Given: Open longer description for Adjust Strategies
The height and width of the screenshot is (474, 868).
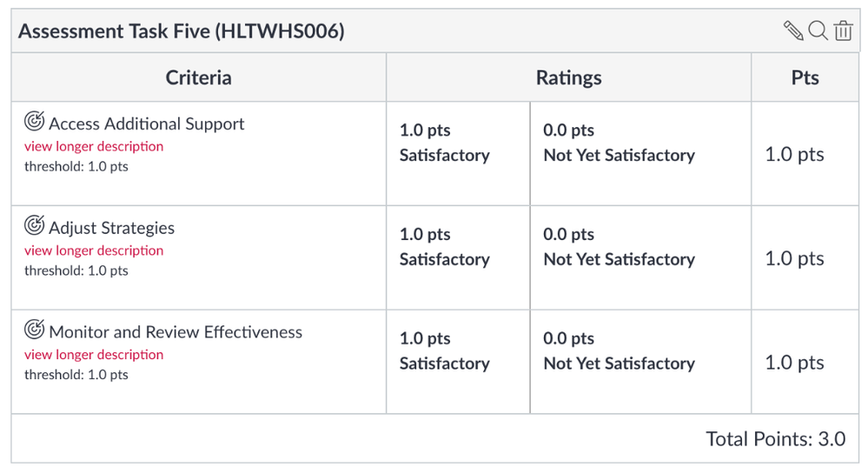Looking at the screenshot, I should [94, 250].
